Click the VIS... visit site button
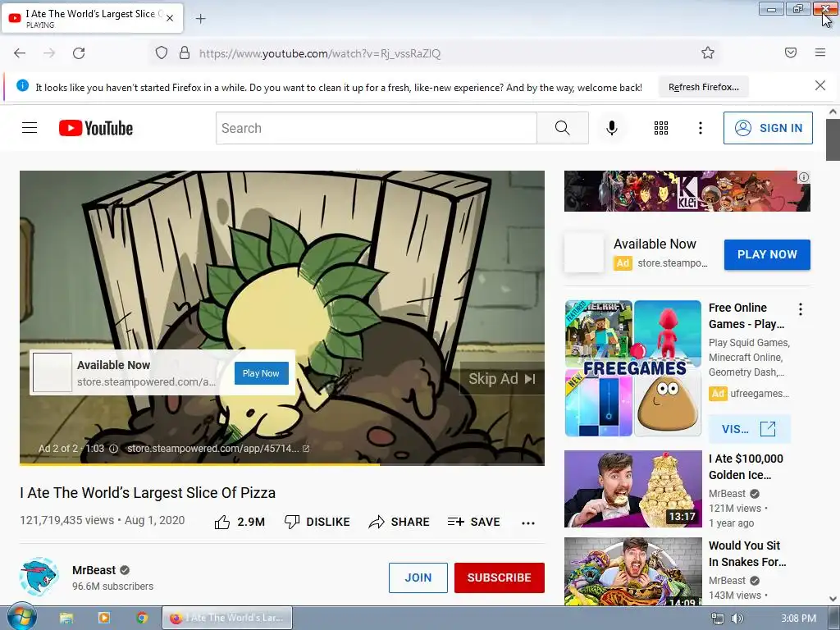Screen dimensions: 840x630 (x=749, y=428)
